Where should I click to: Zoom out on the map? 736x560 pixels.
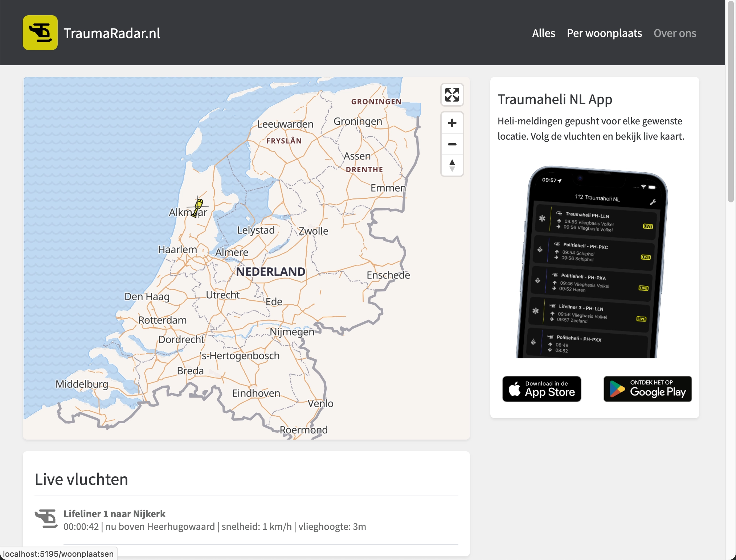pos(452,144)
